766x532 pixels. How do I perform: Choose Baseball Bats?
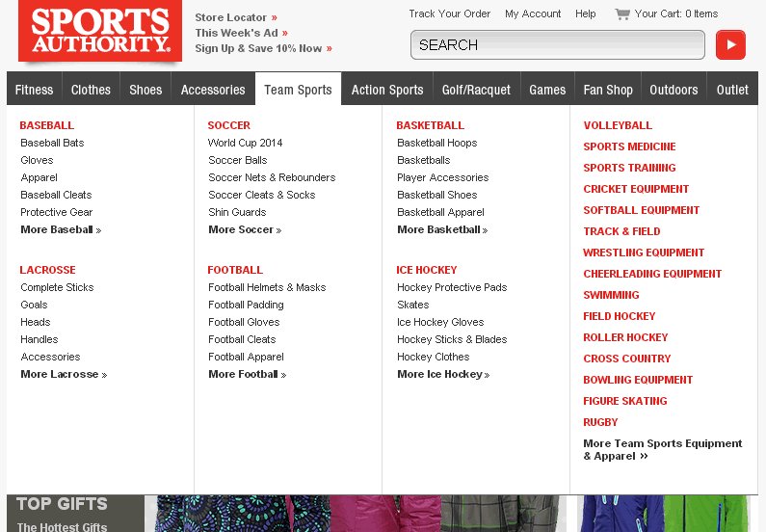[x=52, y=144]
